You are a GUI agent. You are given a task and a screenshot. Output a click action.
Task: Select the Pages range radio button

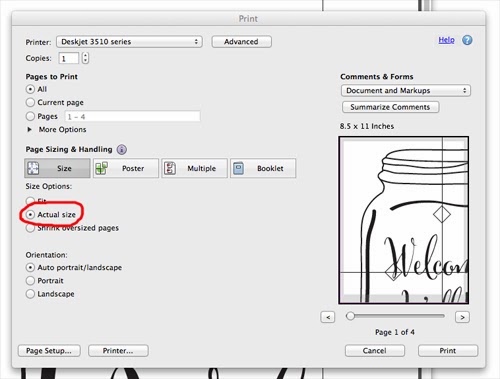(x=30, y=116)
